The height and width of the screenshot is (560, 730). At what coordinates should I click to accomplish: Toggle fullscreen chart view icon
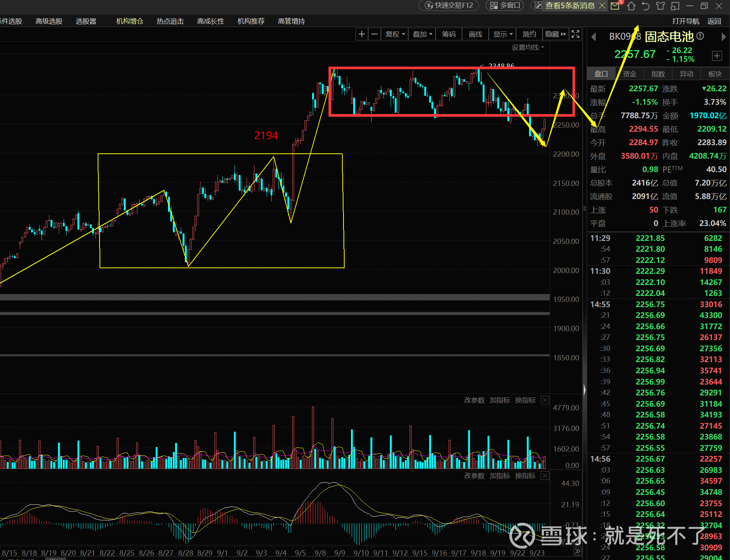point(575,34)
